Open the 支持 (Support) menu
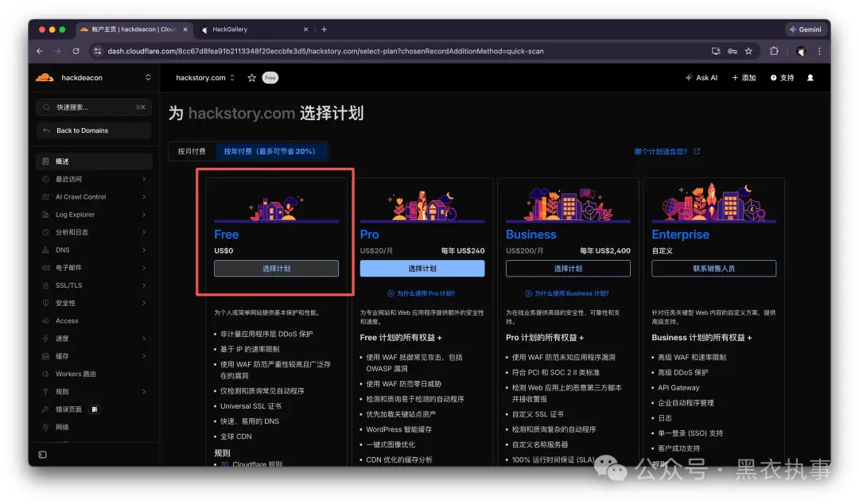This screenshot has height=504, width=859. (783, 78)
